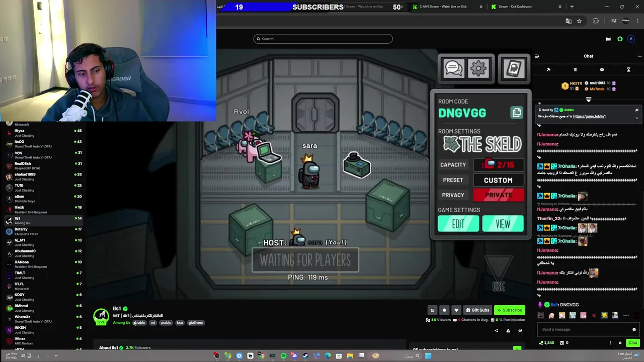Collapse the chat panel with arrow icon

tap(537, 56)
